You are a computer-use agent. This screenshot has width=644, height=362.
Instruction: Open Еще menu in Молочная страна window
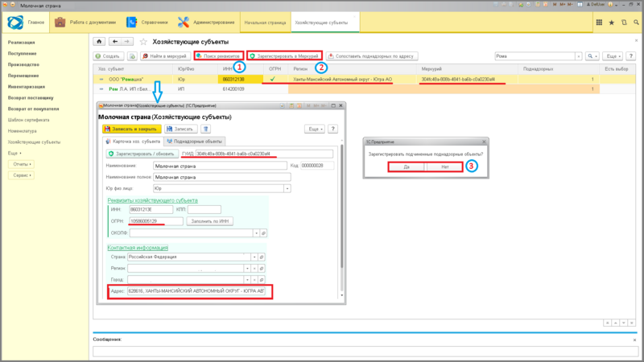(x=315, y=129)
